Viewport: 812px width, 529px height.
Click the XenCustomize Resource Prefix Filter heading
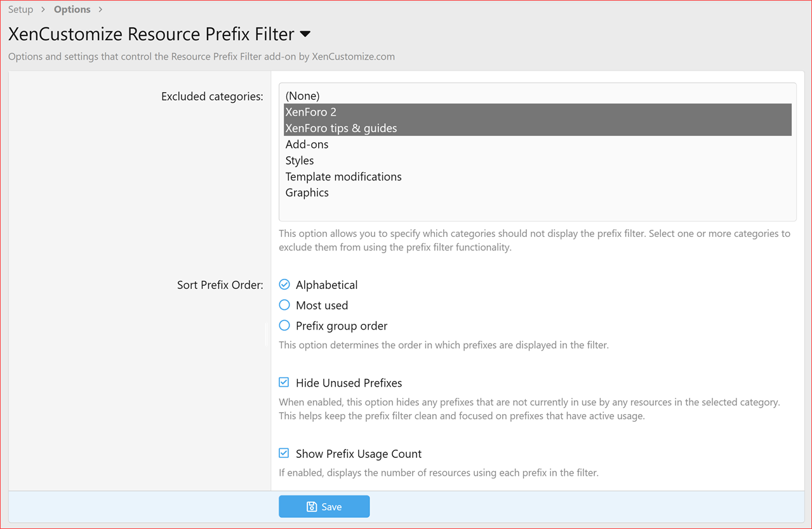151,34
